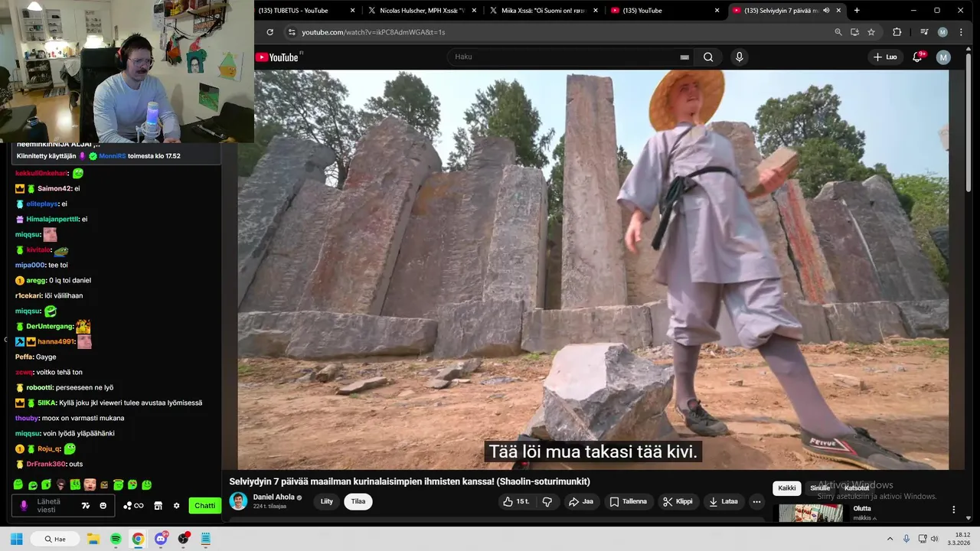
Task: Go to YouTube home via the logo
Action: 277,57
